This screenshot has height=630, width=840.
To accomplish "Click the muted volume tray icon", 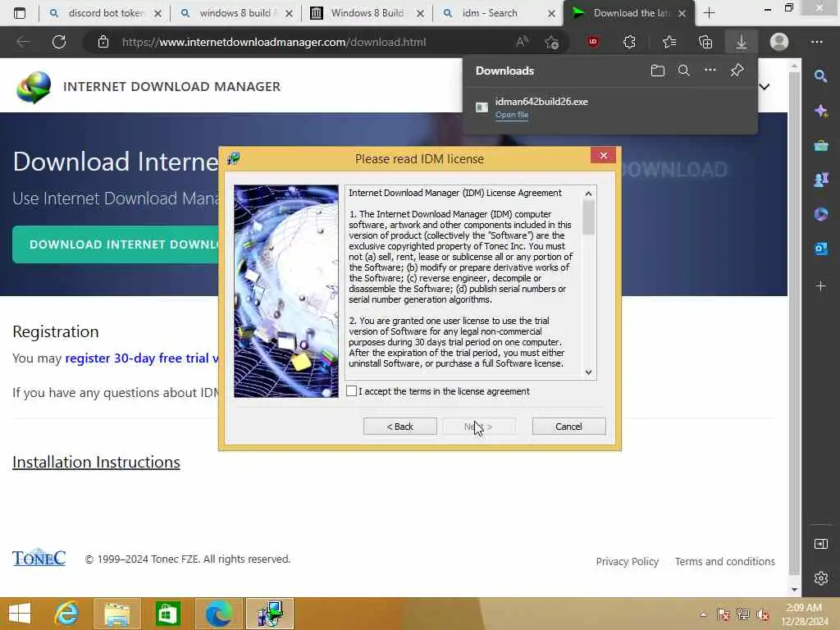I will pyautogui.click(x=763, y=614).
